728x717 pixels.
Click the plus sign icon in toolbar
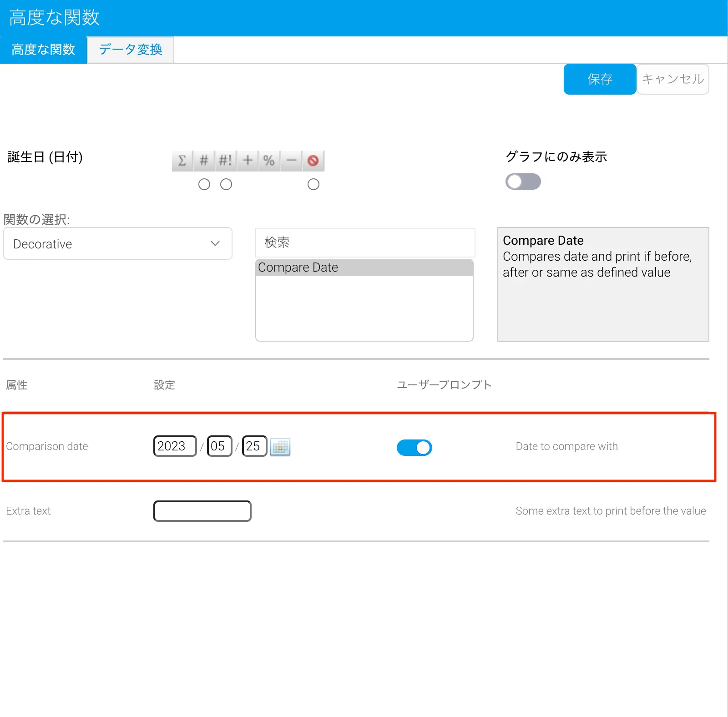click(x=248, y=161)
